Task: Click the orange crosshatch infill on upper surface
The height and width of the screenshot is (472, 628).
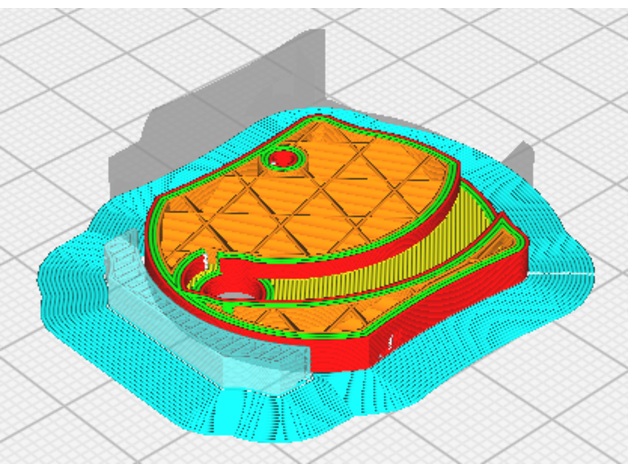Action: pyautogui.click(x=330, y=200)
